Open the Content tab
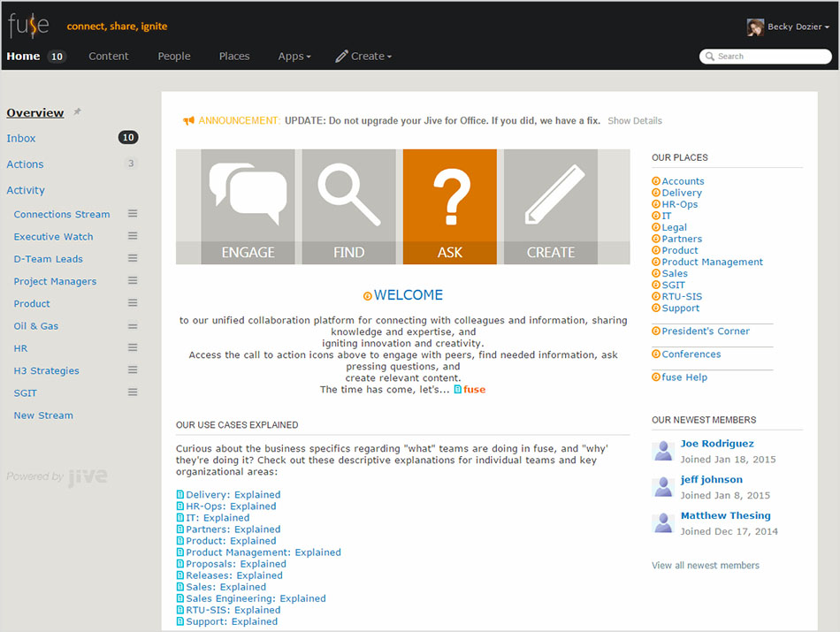 pos(108,57)
